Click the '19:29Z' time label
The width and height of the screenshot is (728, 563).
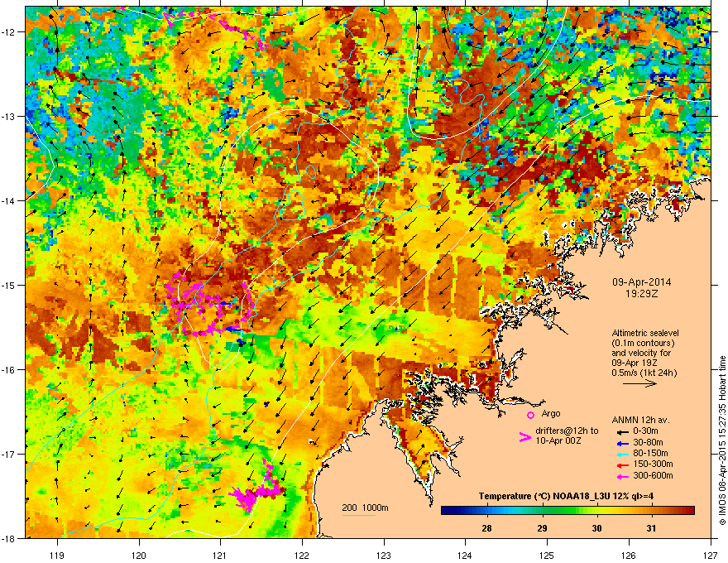click(641, 294)
